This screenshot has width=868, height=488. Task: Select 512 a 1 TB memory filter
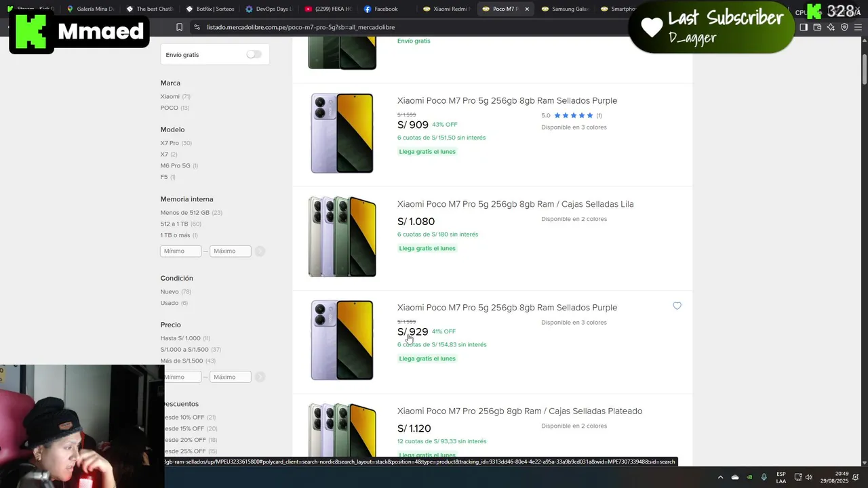(x=181, y=224)
